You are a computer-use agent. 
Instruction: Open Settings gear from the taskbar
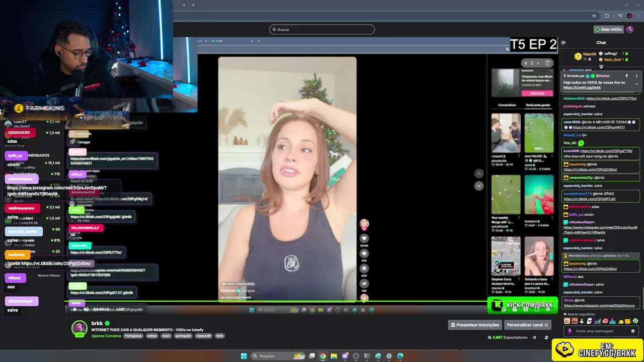[x=389, y=356]
